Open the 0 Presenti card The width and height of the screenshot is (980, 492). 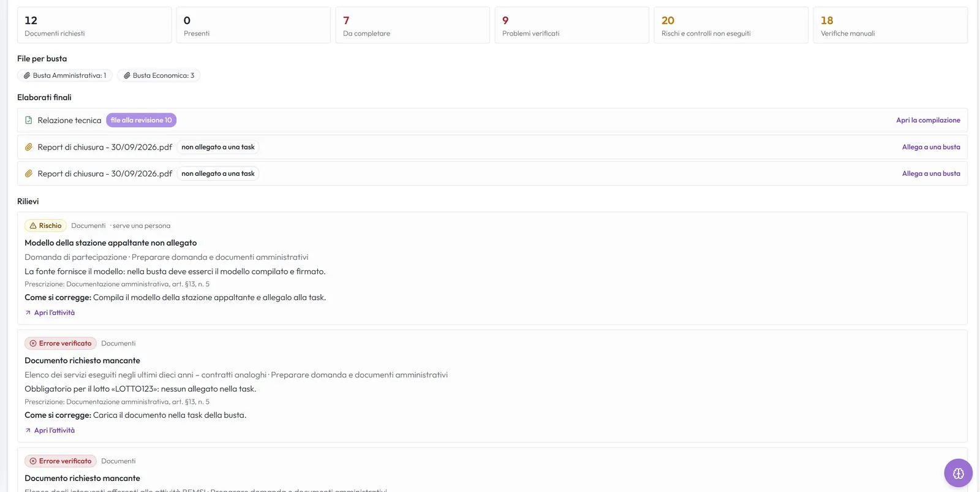[254, 25]
